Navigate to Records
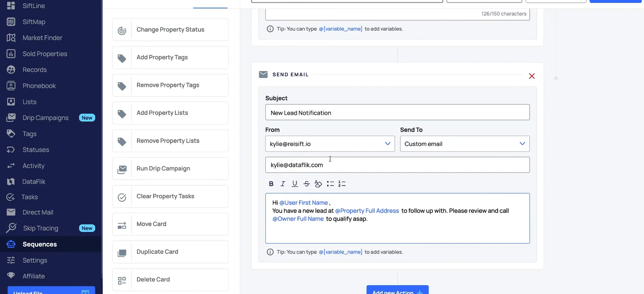 pyautogui.click(x=34, y=70)
